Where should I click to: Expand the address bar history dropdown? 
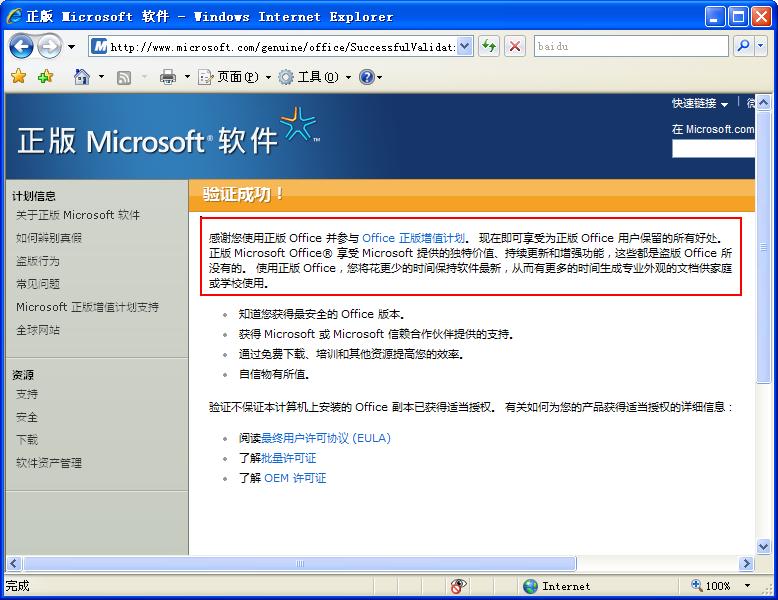(464, 47)
